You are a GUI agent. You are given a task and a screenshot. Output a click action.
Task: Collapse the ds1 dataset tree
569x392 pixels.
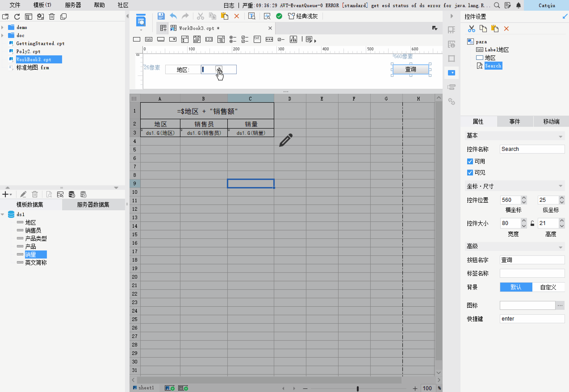[x=2, y=215]
